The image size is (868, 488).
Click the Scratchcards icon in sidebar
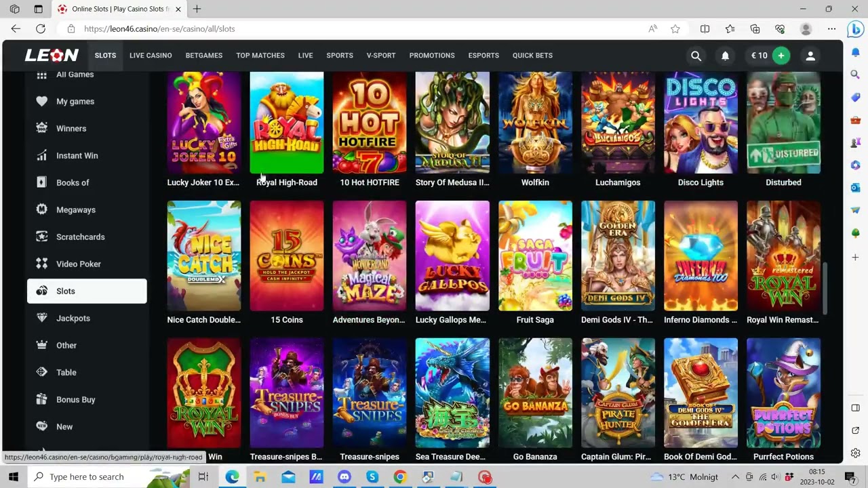[42, 237]
